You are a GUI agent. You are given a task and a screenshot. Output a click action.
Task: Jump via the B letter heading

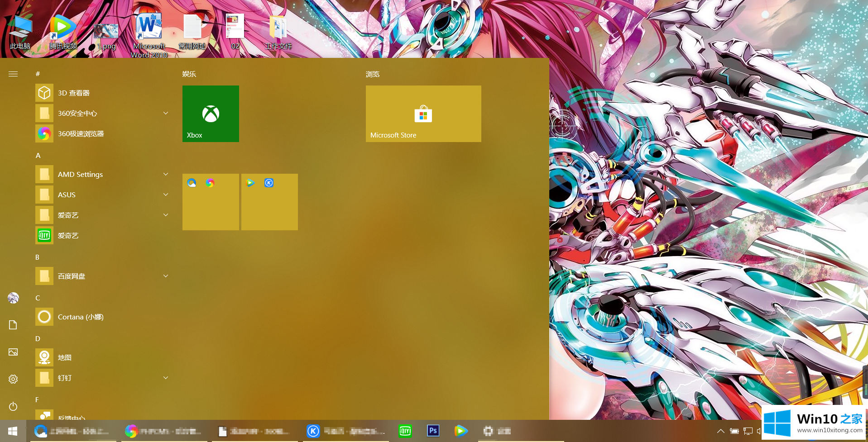tap(38, 257)
